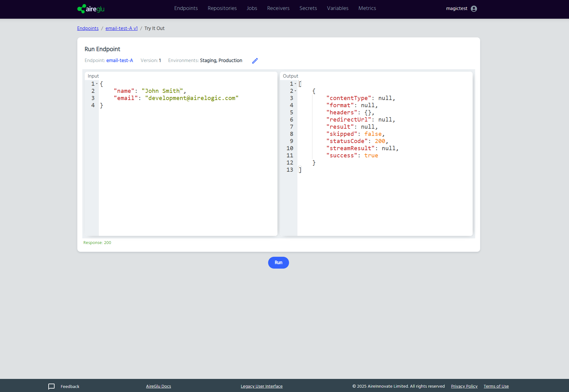Click the "John Smith" value in Input
This screenshot has height=392, width=569.
tap(162, 91)
